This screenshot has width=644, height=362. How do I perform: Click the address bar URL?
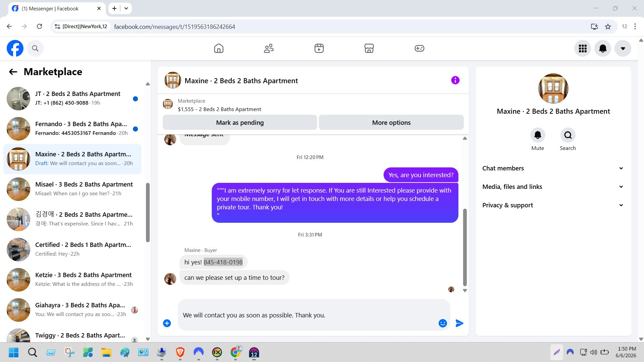coord(175,27)
